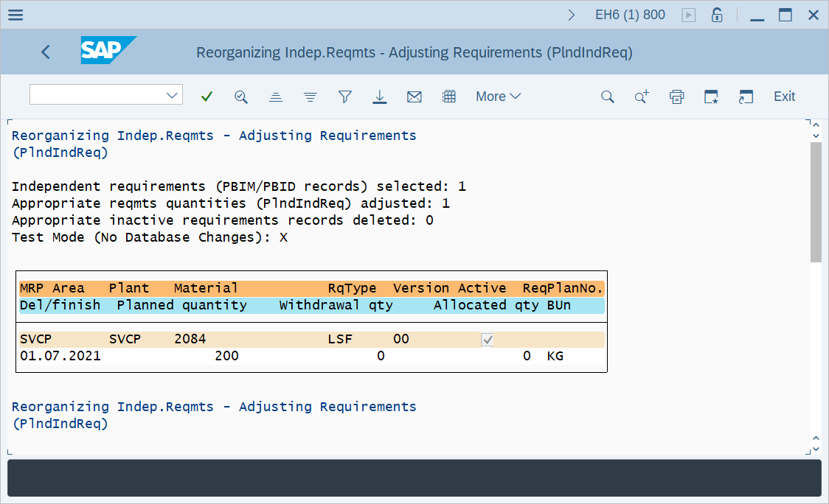Click the lock icon in title bar
Image resolution: width=829 pixels, height=504 pixels.
[x=716, y=15]
